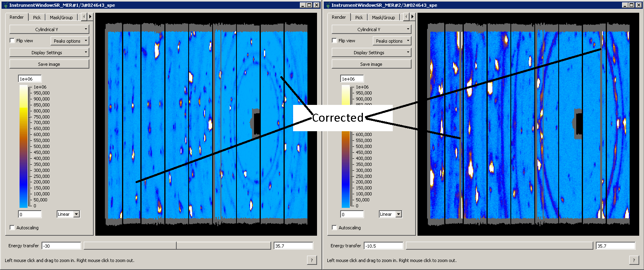This screenshot has height=270, width=644.
Task: Switch to the Pick tab in SR_MER#1
Action: (x=37, y=18)
